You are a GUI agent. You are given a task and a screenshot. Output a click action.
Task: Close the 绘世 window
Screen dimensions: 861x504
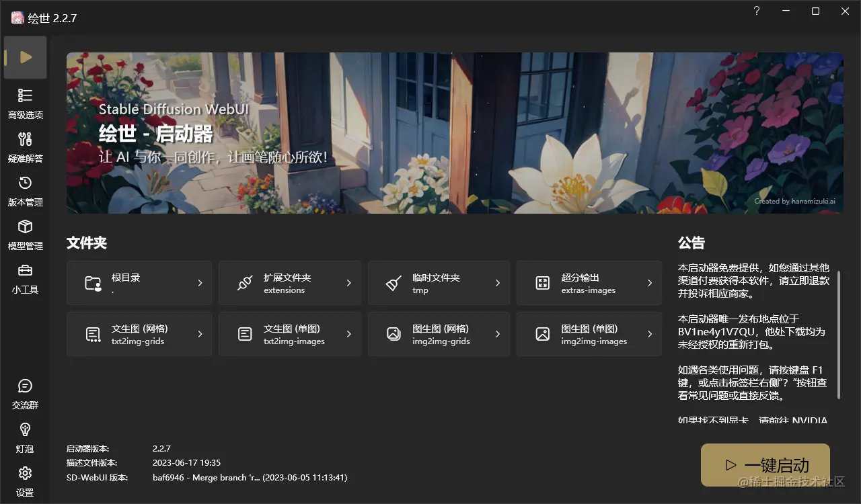tap(846, 11)
